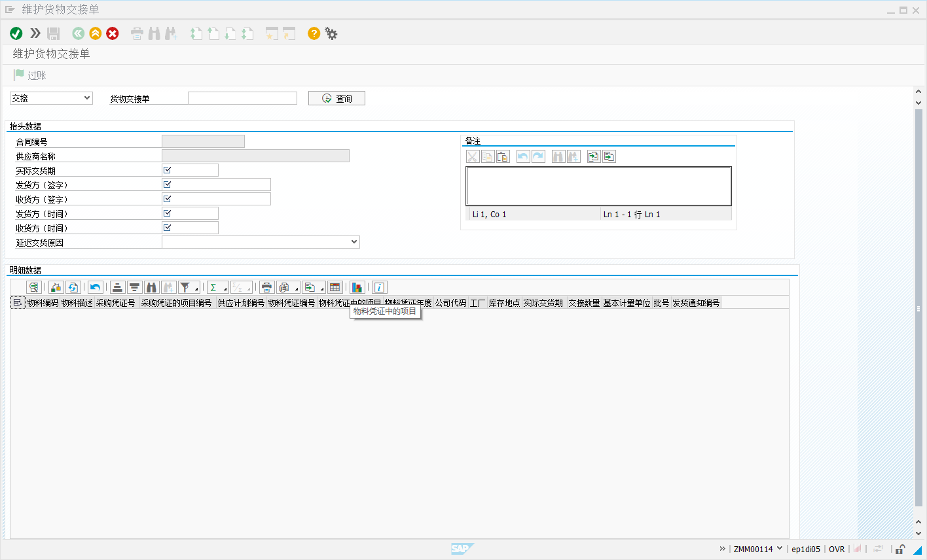Viewport: 927px width, 560px height.
Task: Click the 物料编码 column header
Action: 43,303
